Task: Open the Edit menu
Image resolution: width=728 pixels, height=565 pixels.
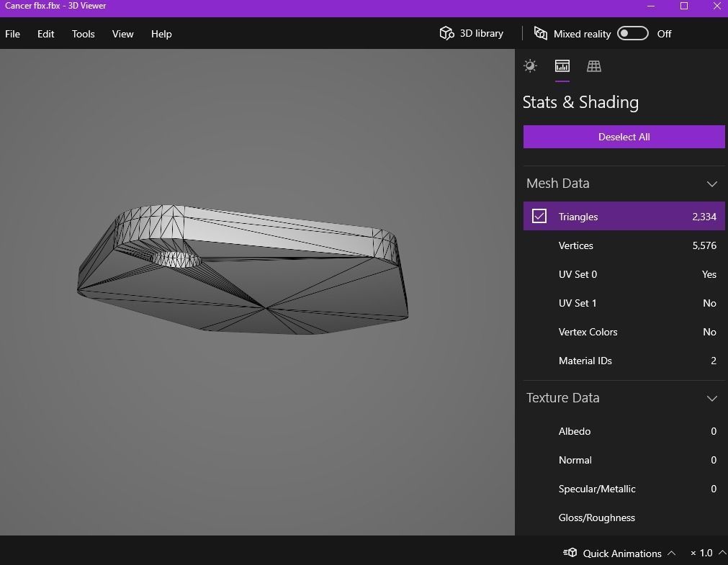Action: [x=45, y=34]
